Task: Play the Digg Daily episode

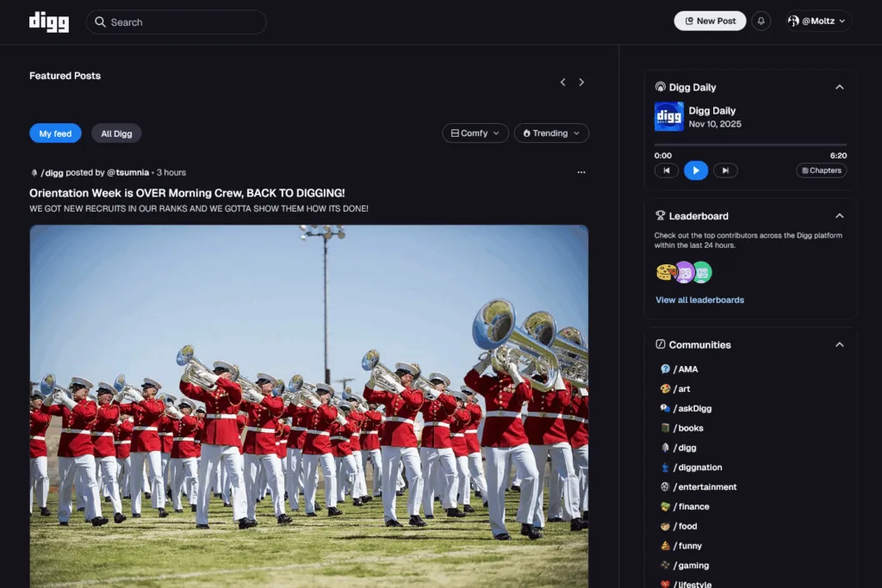Action: (x=696, y=170)
